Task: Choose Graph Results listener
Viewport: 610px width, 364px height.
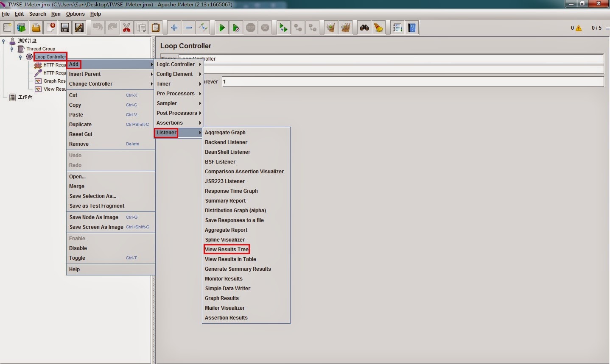Action: pyautogui.click(x=246, y=298)
